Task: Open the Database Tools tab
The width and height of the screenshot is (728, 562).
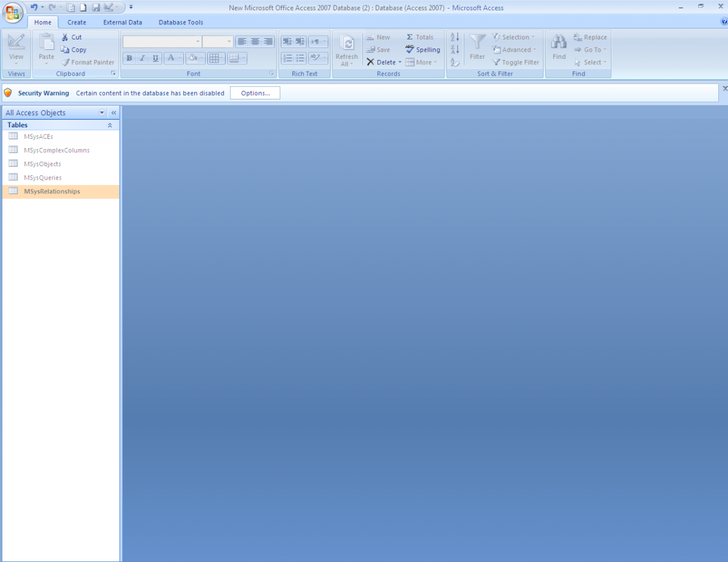Action: (x=181, y=22)
